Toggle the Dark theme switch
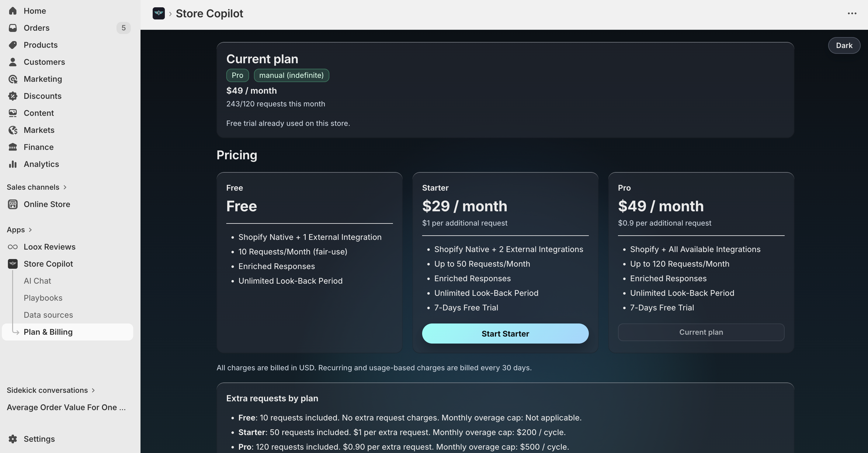The height and width of the screenshot is (453, 868). [844, 46]
